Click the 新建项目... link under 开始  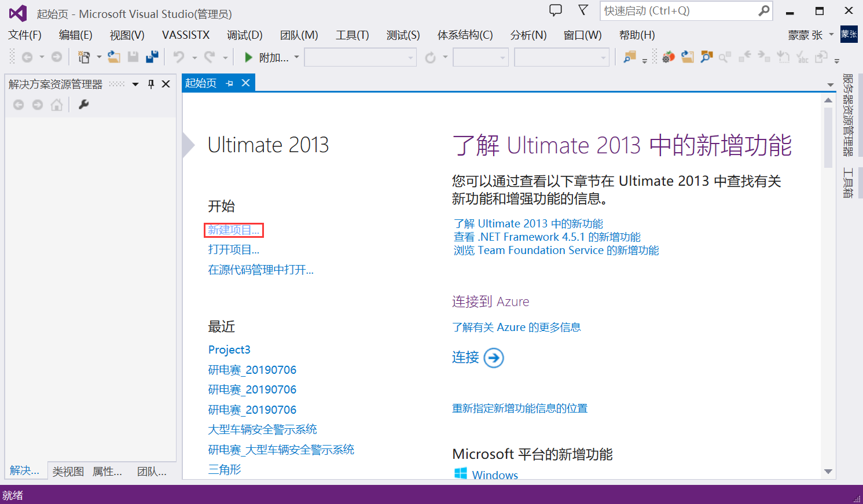point(233,230)
